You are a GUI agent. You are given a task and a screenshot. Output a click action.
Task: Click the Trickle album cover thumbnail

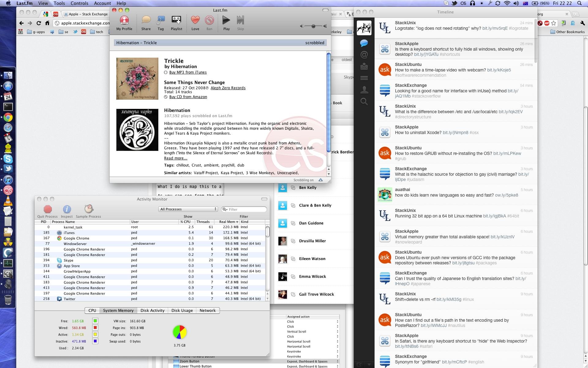click(137, 79)
